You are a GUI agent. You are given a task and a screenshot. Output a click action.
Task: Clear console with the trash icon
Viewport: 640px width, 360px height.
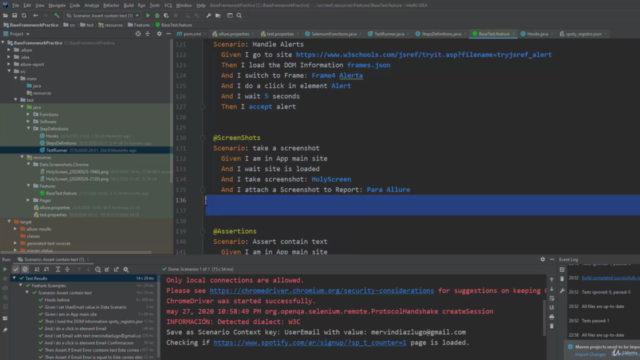[x=552, y=326]
